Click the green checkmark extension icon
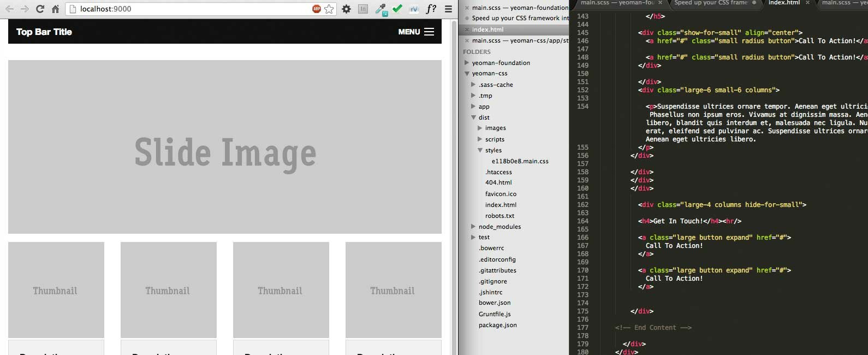This screenshot has height=355, width=868. (x=397, y=8)
